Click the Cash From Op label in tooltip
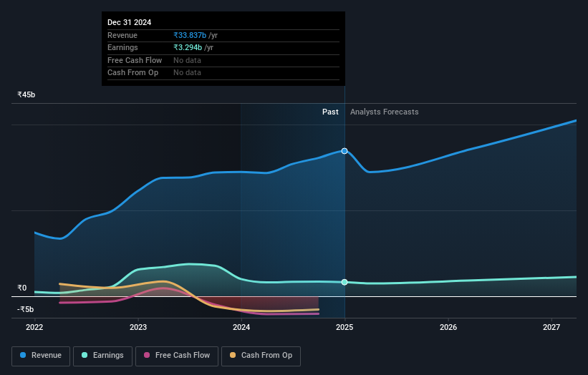The image size is (588, 375). (132, 73)
